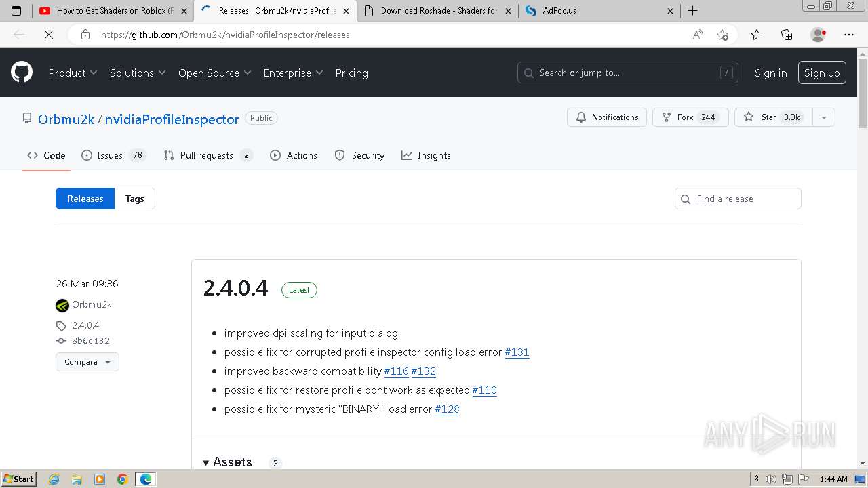Show hidden system tray icons
This screenshot has height=488, width=868.
756,479
